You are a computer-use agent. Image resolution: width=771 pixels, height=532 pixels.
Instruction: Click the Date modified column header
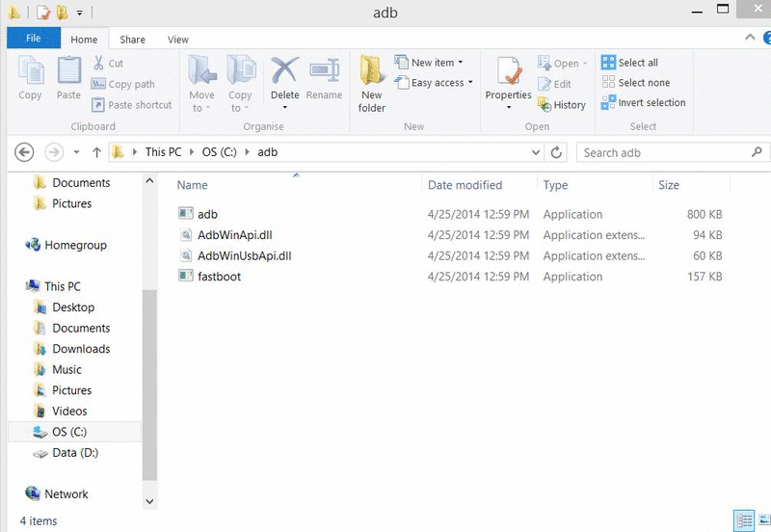coord(465,185)
